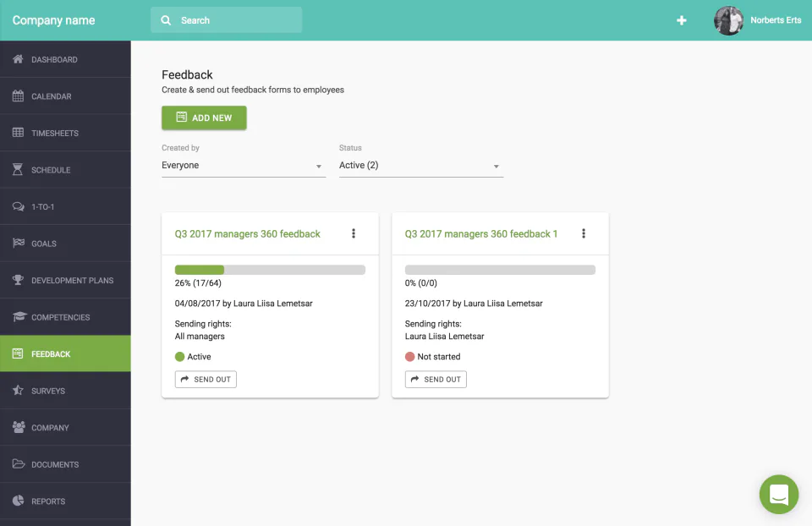Navigate to Surveys section

point(65,391)
